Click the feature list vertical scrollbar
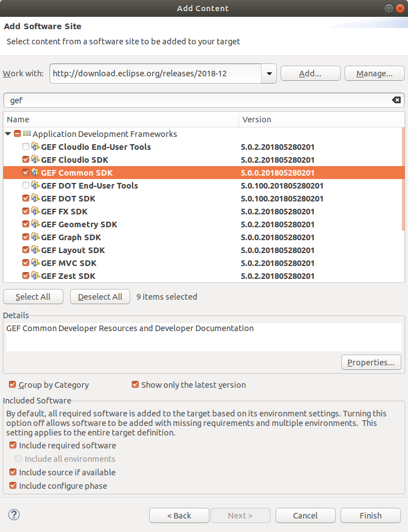Screen dimensions: 408x532 403,179
